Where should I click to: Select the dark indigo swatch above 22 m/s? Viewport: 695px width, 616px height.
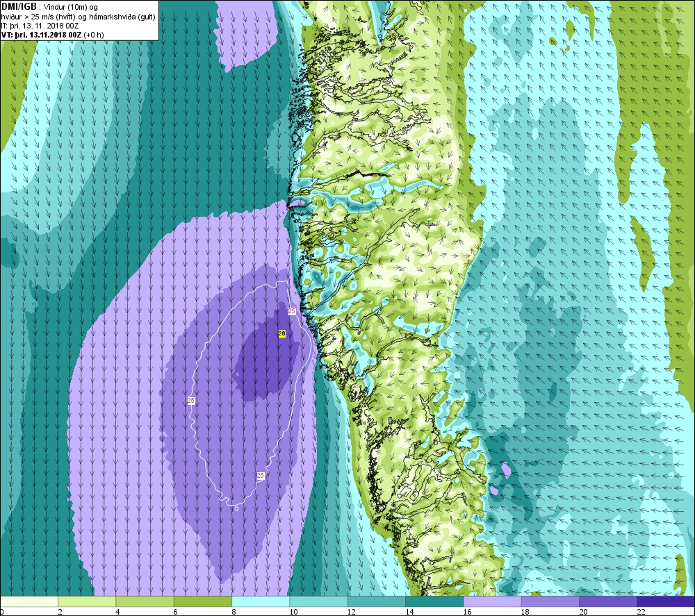(666, 601)
